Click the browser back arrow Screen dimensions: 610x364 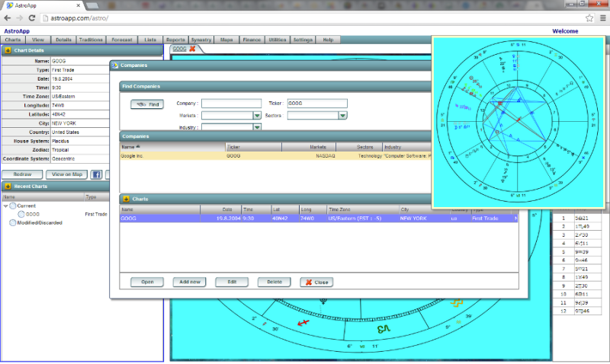[x=8, y=17]
